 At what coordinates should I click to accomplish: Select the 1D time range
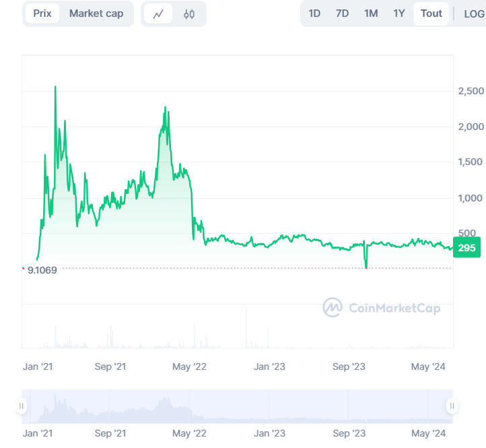click(x=314, y=13)
